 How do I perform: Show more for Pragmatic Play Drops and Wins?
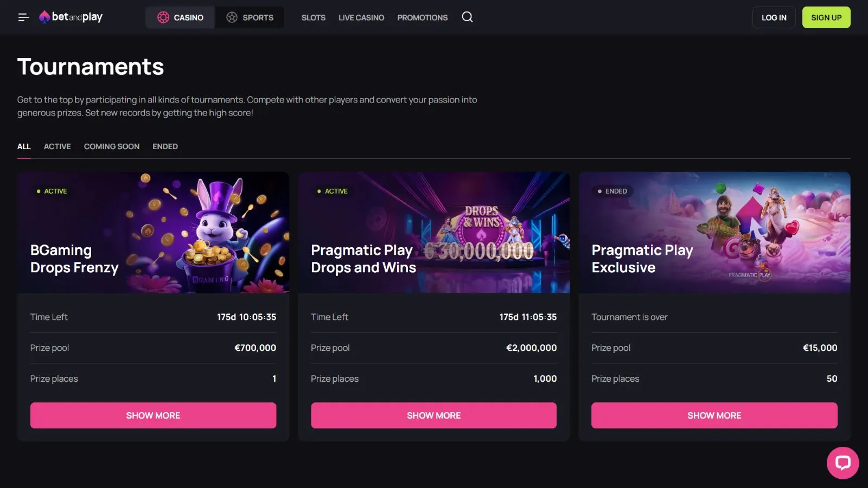click(433, 415)
